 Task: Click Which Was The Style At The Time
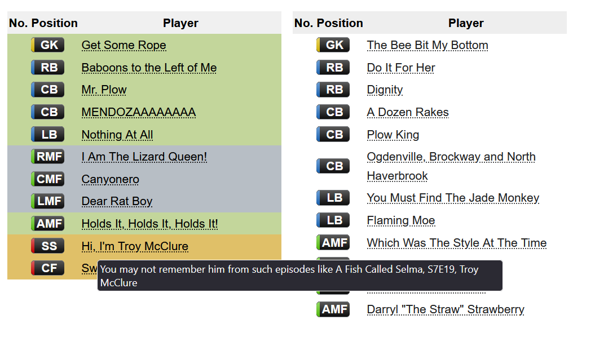pos(456,243)
